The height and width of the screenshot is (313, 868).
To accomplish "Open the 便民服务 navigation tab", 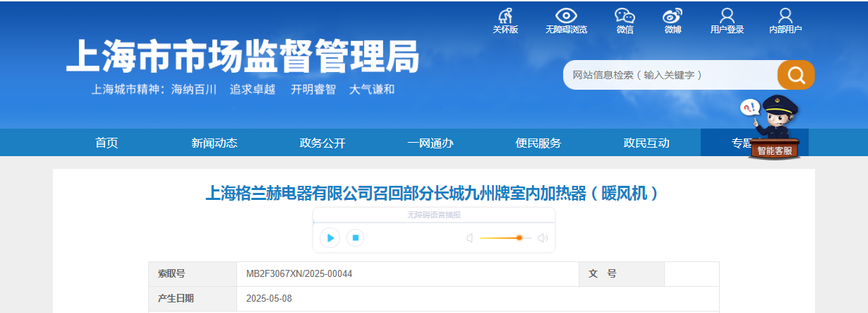I will click(538, 143).
